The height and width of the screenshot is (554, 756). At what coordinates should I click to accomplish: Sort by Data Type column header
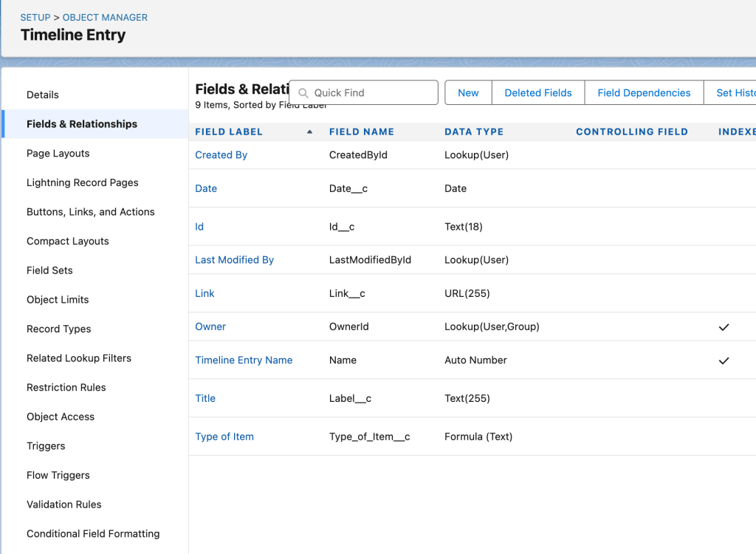click(x=473, y=131)
